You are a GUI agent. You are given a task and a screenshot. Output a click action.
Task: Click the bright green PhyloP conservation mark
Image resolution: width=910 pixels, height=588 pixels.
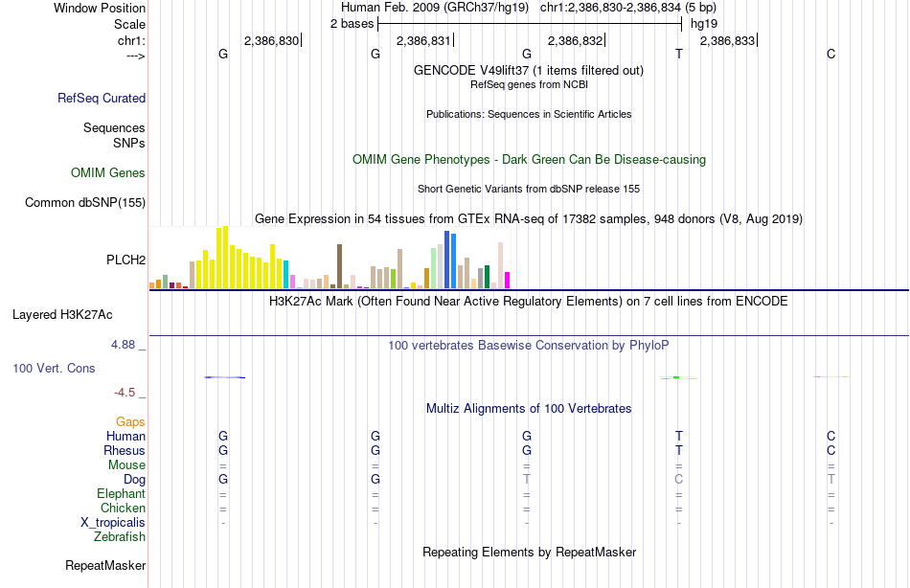[676, 378]
